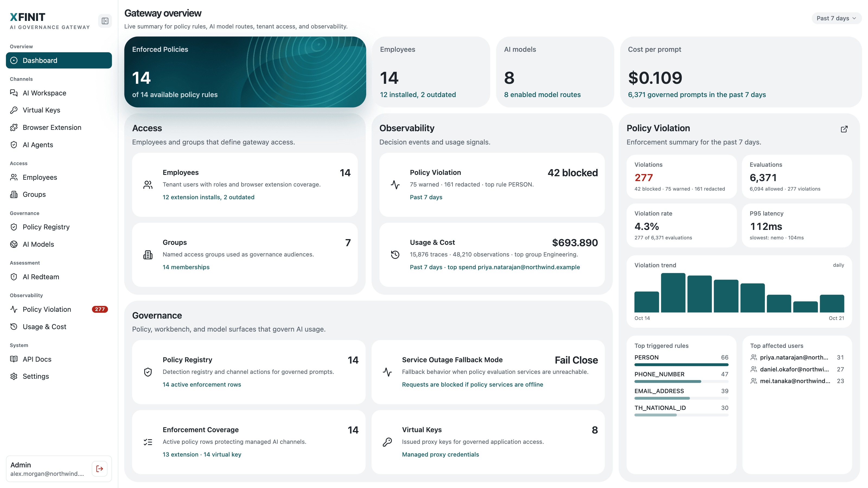
Task: Click the AI Agents shield icon
Action: pos(14,145)
